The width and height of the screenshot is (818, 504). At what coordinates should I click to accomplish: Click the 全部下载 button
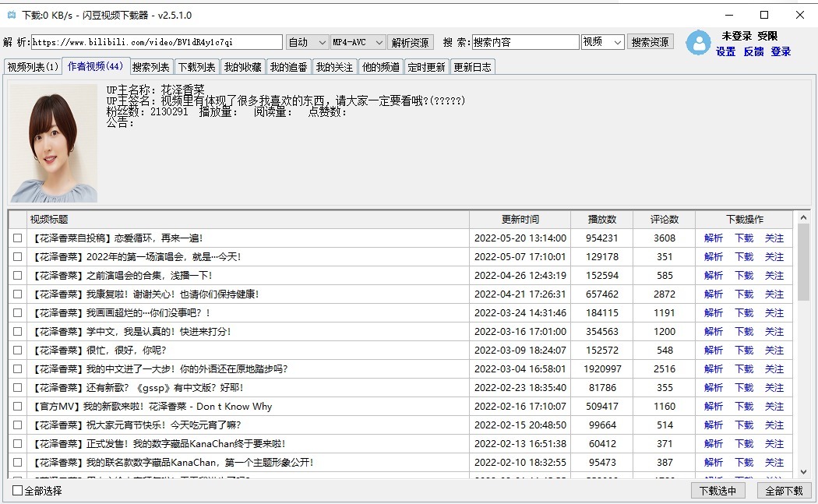[x=784, y=491]
